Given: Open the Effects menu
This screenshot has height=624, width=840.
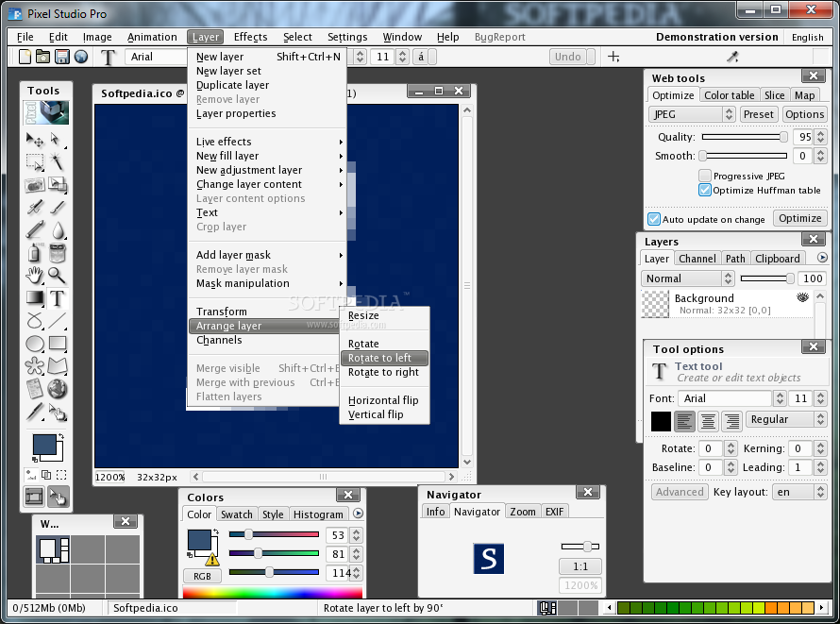Looking at the screenshot, I should (x=250, y=37).
